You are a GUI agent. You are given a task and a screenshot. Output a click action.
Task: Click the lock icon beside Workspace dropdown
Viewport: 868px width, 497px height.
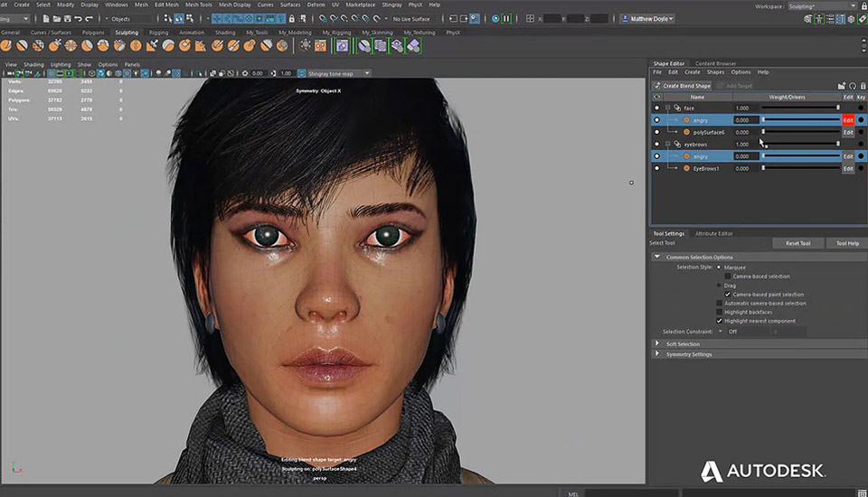click(x=863, y=5)
